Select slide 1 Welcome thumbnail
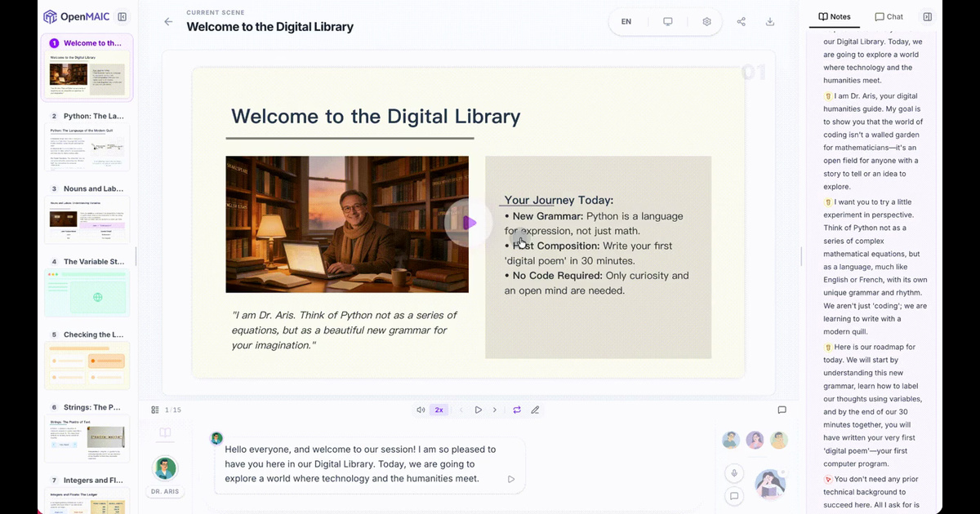The image size is (980, 514). pyautogui.click(x=87, y=68)
